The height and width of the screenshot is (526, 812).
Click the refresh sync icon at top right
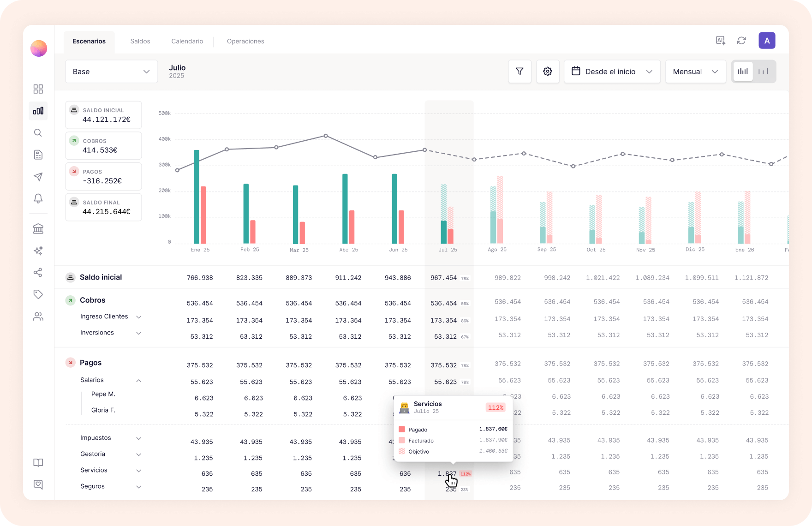point(741,41)
